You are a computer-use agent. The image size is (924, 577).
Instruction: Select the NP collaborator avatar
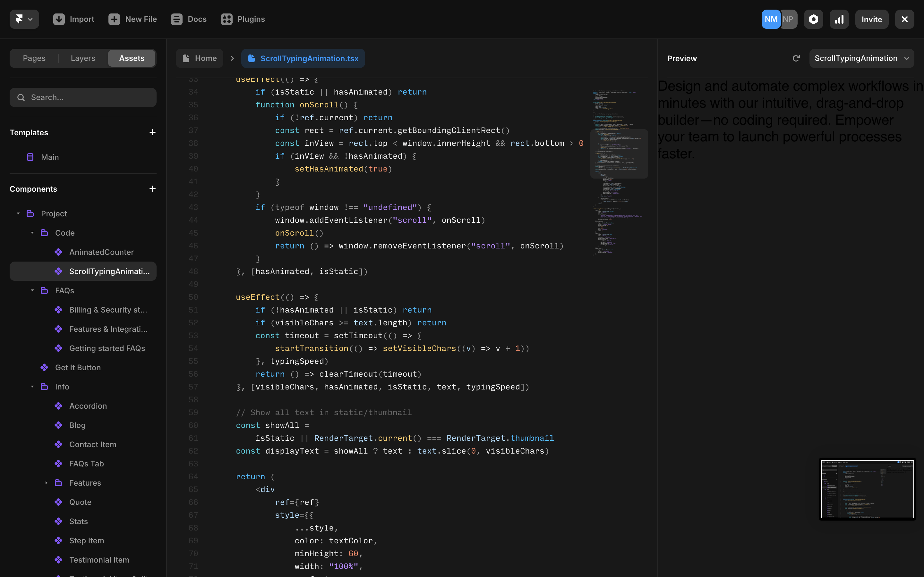tap(788, 19)
